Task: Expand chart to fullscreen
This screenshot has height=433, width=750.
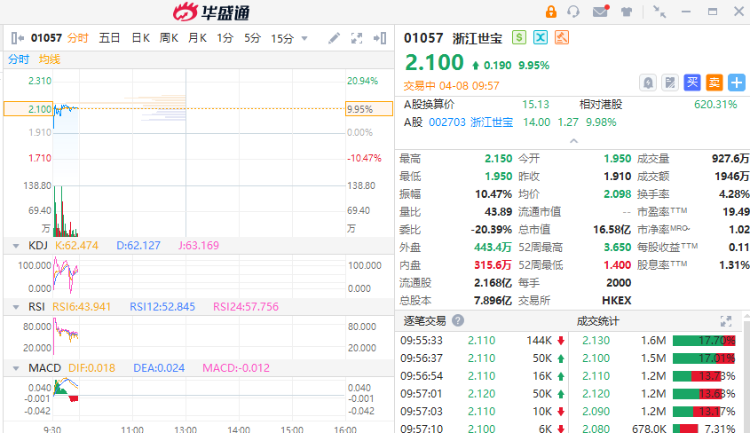Action: [356, 38]
